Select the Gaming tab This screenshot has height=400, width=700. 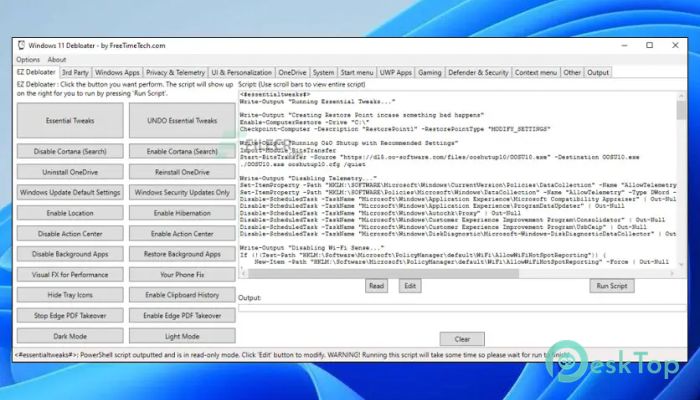[x=430, y=72]
